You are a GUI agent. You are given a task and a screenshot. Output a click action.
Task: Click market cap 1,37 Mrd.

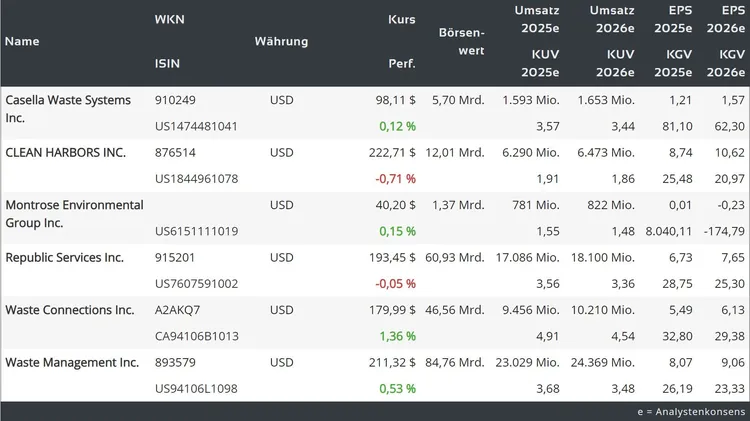tap(458, 205)
